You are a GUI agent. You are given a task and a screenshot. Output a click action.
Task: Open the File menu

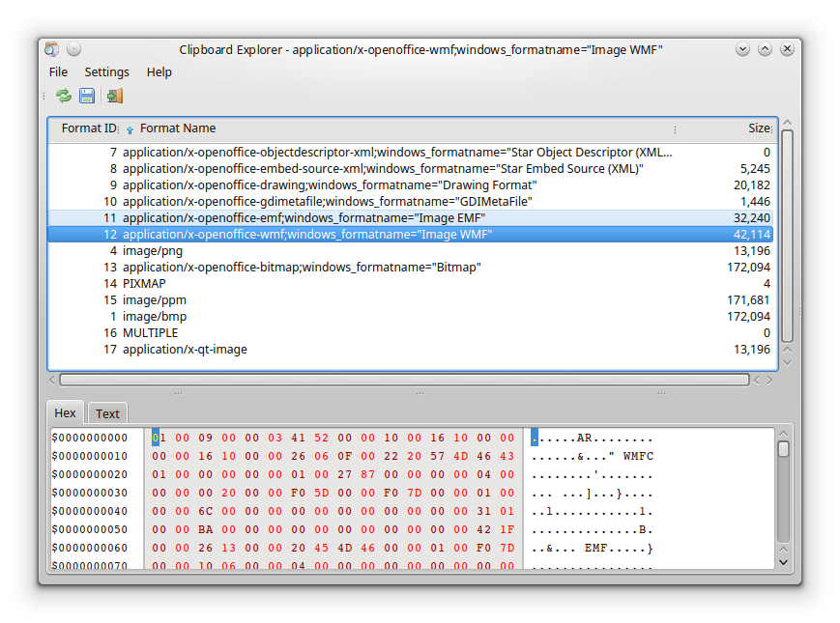point(58,71)
